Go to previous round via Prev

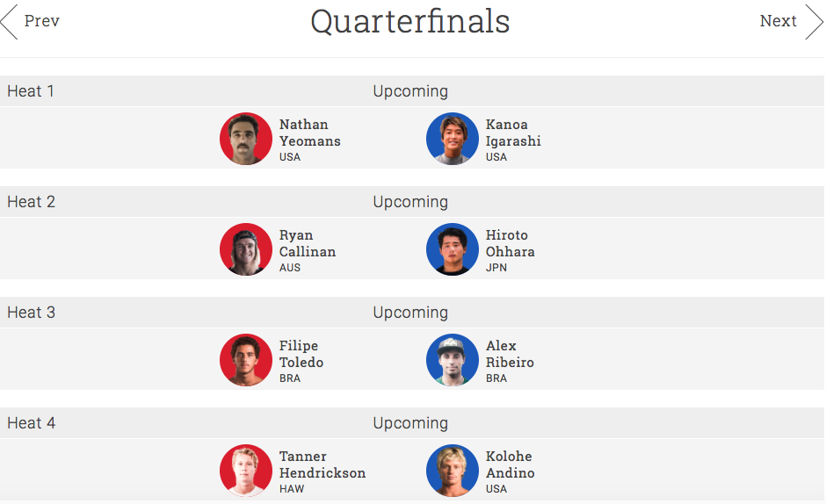point(41,21)
